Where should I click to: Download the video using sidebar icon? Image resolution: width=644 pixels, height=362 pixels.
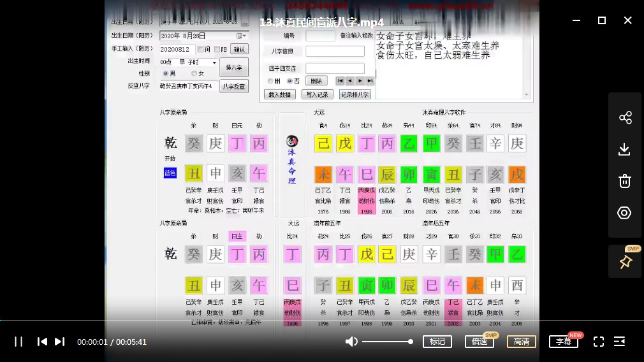(625, 149)
